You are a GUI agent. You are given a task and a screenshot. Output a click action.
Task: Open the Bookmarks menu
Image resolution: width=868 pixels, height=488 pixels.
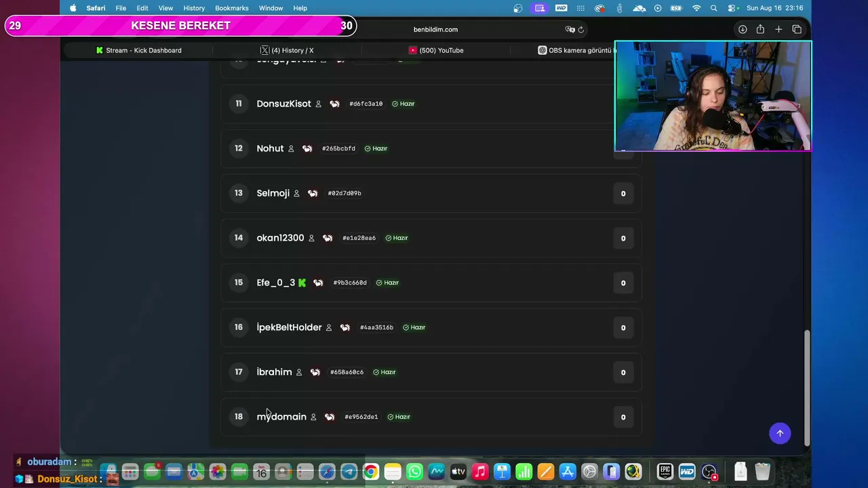232,8
